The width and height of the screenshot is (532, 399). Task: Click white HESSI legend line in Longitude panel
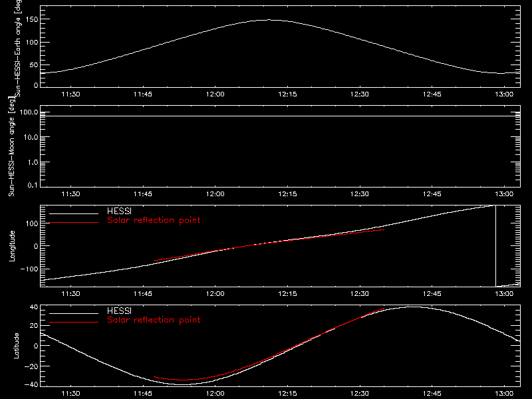tap(74, 213)
